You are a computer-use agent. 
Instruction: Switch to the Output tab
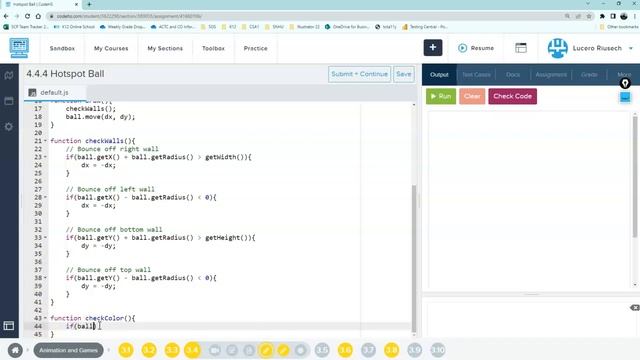click(439, 75)
